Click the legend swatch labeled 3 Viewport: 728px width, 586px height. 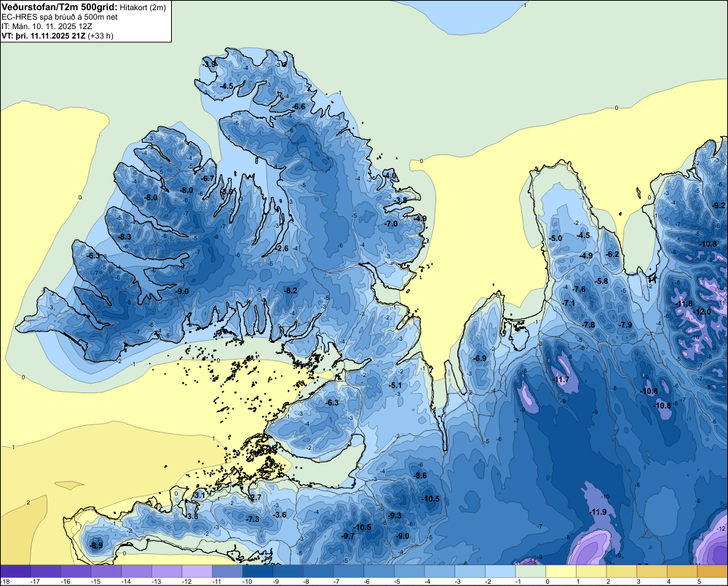pos(652,571)
